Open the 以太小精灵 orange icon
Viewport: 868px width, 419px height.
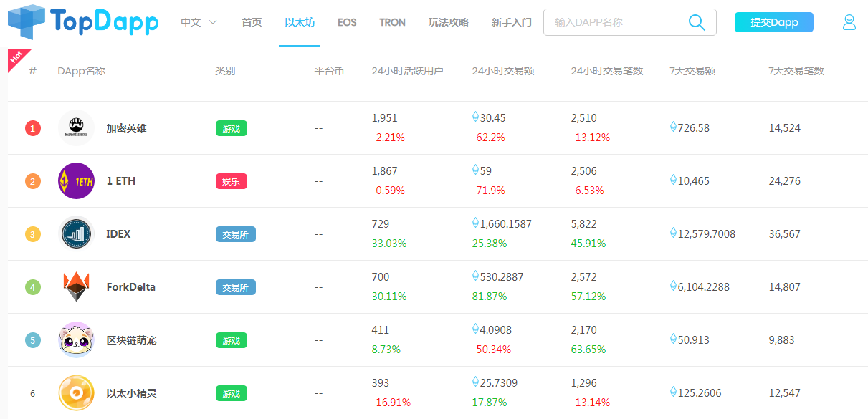[76, 393]
